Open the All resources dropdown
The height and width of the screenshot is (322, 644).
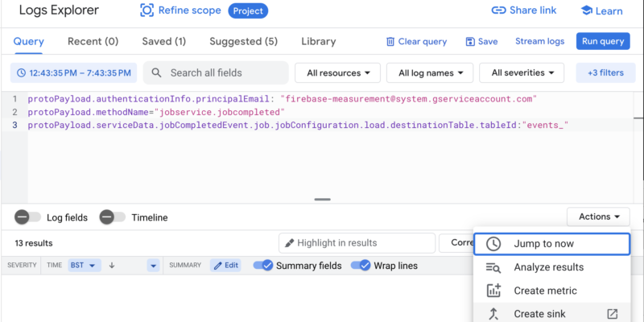(337, 73)
